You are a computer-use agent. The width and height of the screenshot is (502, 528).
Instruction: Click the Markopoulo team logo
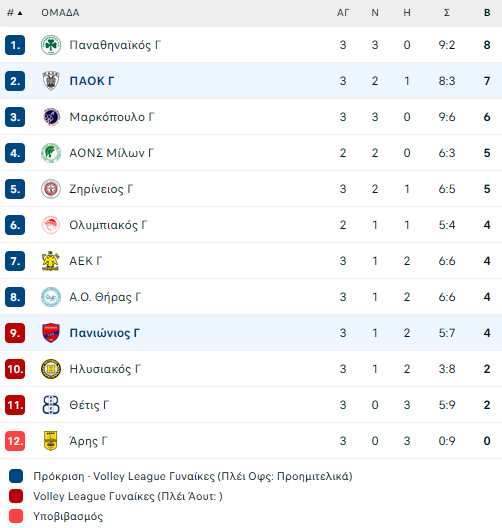coord(51,117)
